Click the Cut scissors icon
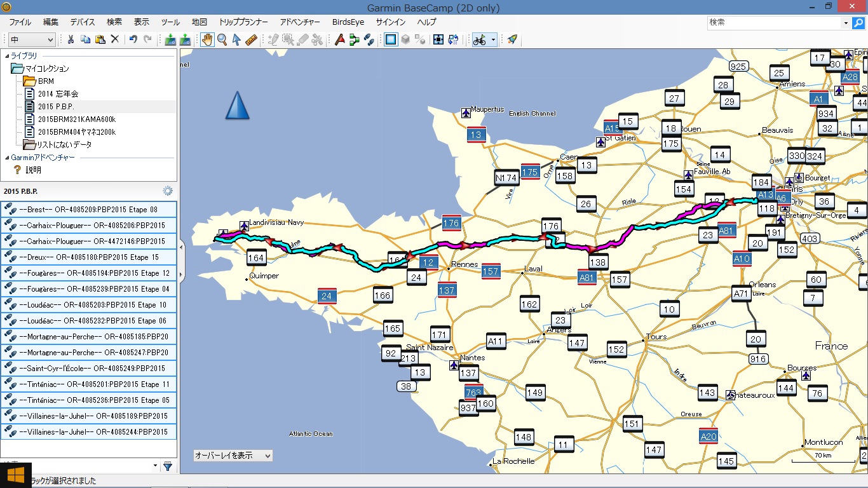868x488 pixels. pyautogui.click(x=71, y=39)
